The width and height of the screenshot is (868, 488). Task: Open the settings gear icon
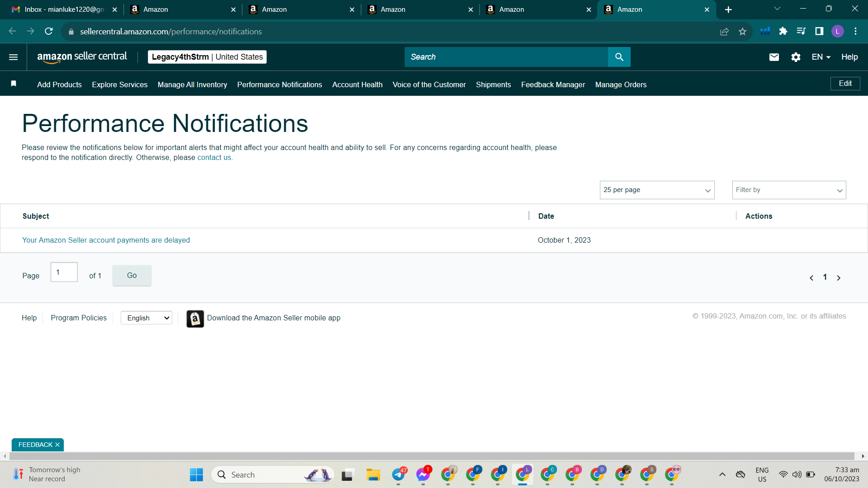click(x=796, y=57)
